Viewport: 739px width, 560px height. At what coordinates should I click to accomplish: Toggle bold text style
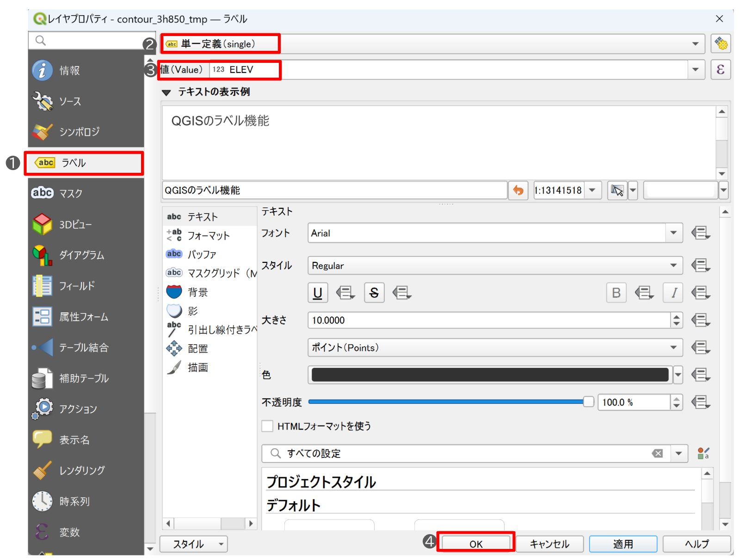616,292
